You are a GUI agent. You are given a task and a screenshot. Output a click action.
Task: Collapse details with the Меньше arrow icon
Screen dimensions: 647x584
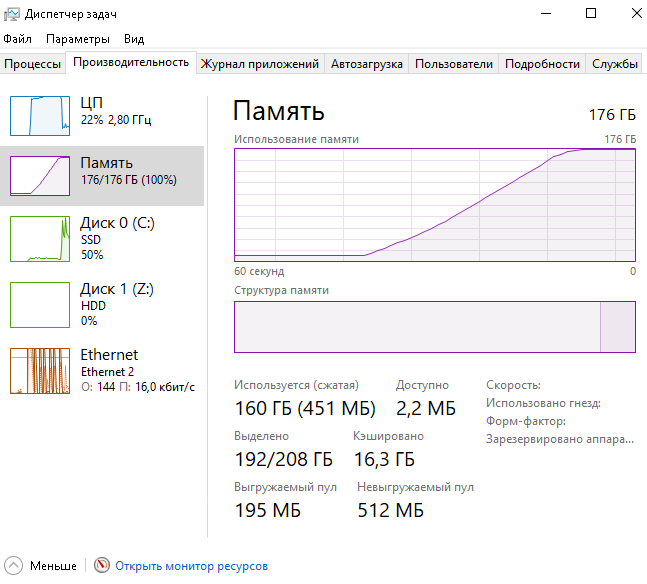pyautogui.click(x=14, y=566)
